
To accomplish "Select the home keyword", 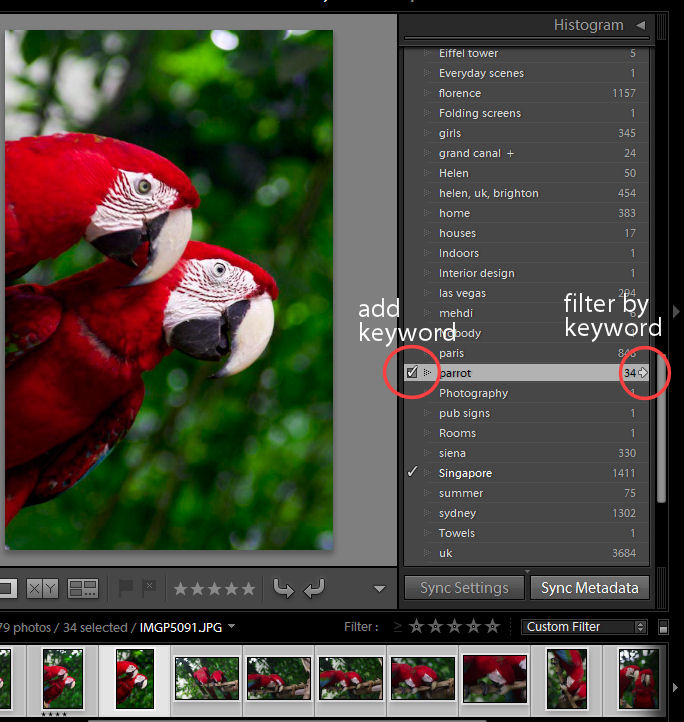I will 455,213.
